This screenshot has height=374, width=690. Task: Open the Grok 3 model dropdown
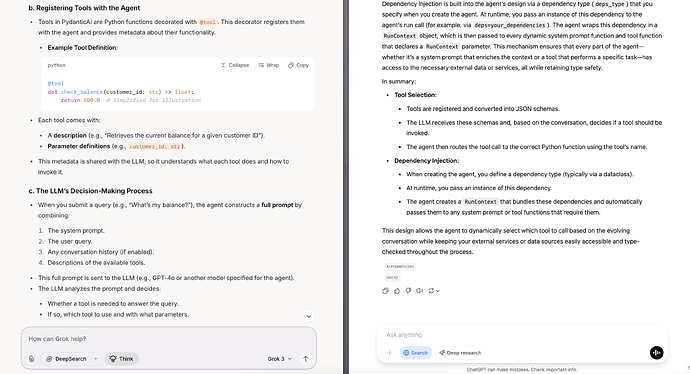point(280,359)
